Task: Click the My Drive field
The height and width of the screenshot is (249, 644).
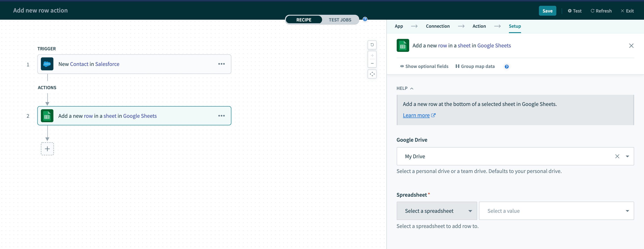Action: click(515, 156)
